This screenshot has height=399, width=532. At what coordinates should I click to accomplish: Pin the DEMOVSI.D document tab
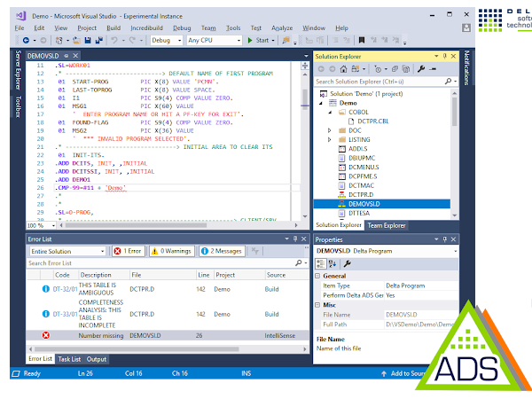[x=66, y=56]
